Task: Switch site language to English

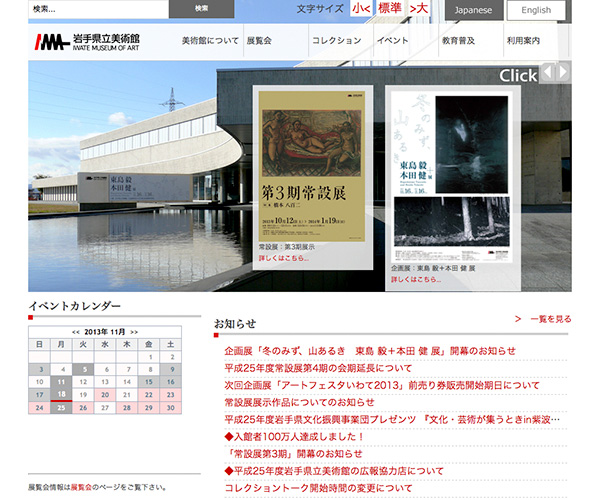Action: click(536, 11)
